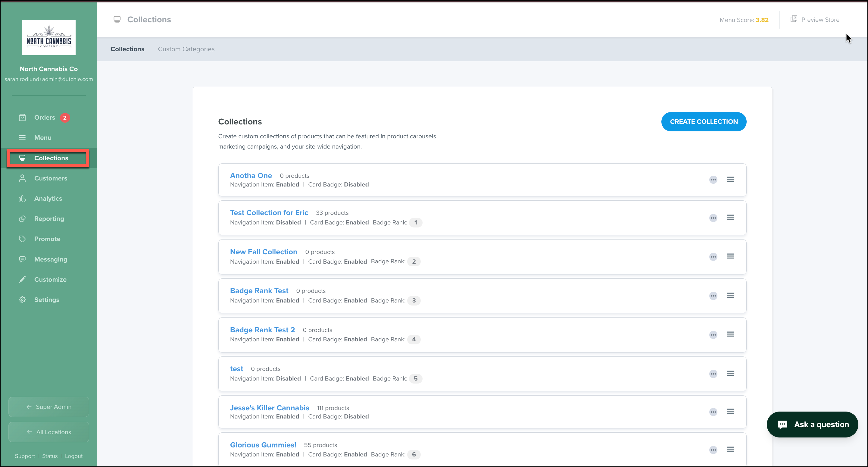Viewport: 868px width, 467px height.
Task: Click drag handle for New Fall Collection
Action: click(731, 256)
